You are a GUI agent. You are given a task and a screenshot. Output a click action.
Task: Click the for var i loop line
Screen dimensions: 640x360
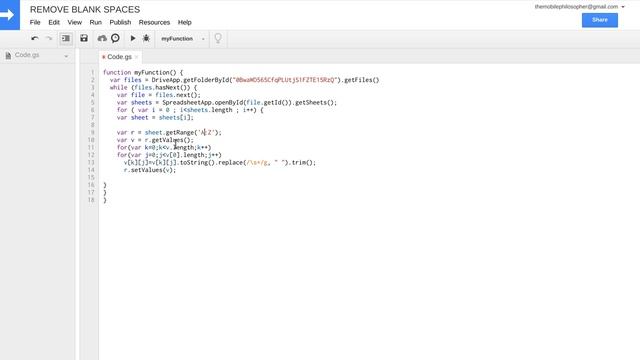(x=190, y=110)
